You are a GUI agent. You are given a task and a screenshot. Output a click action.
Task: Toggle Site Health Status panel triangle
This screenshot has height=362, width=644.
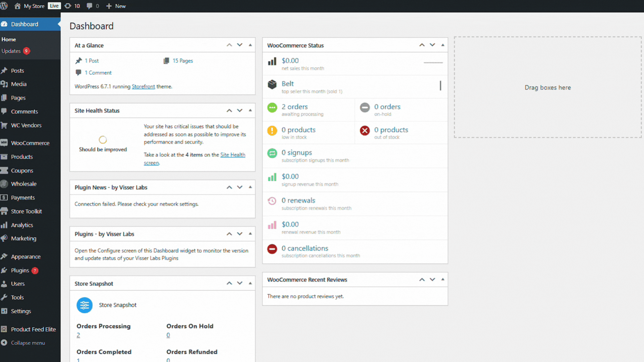pos(250,110)
